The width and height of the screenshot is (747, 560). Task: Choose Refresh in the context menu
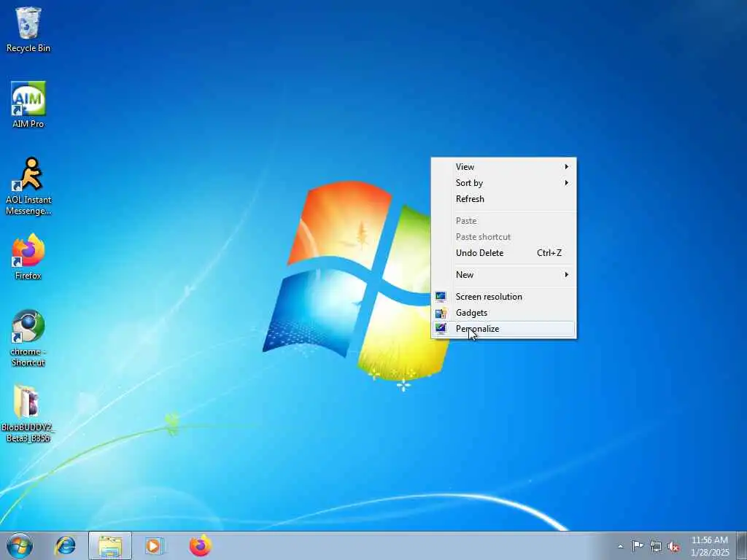click(x=503, y=199)
